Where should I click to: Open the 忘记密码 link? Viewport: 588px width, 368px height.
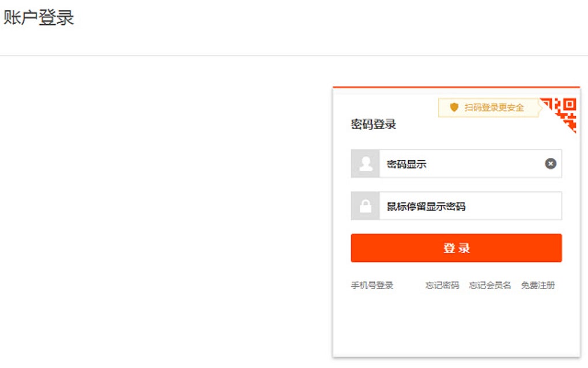(442, 286)
